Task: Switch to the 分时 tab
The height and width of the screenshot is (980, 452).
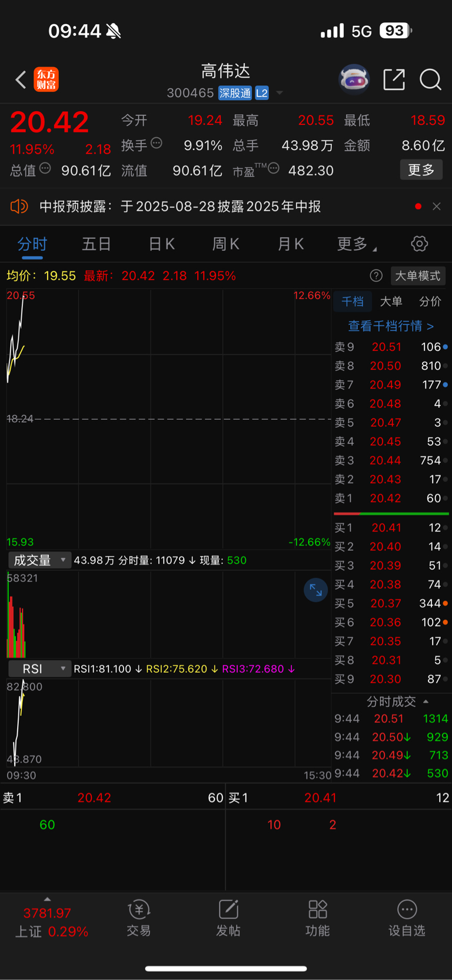Action: point(32,244)
